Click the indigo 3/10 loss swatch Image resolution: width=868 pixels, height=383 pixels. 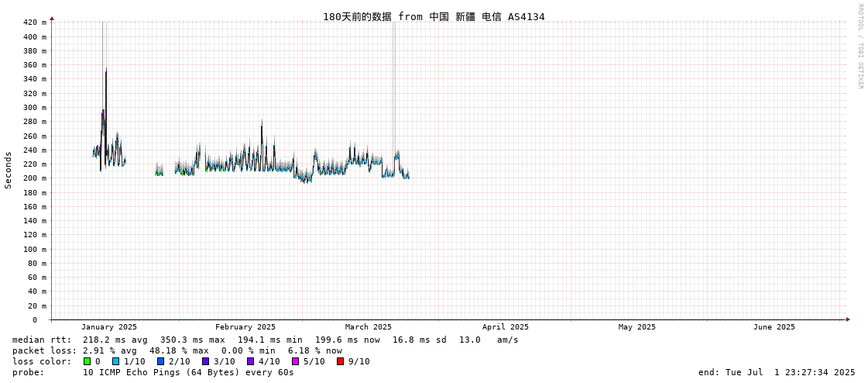(x=205, y=361)
